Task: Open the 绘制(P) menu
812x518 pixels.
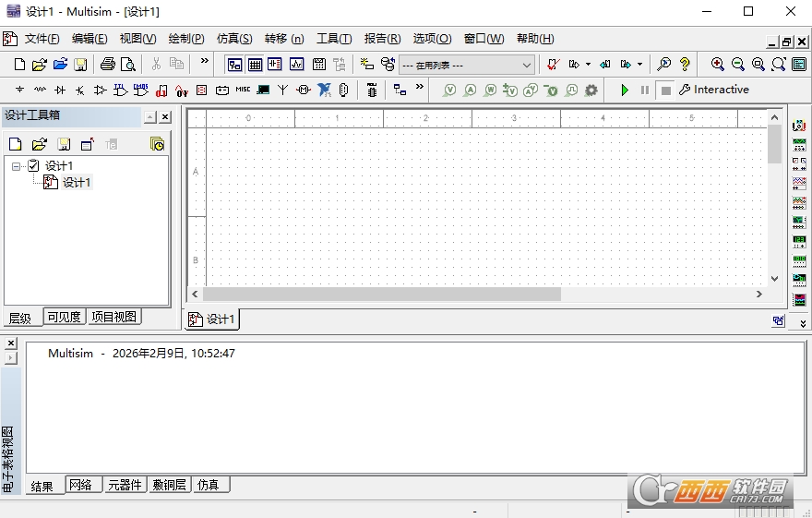Action: tap(185, 39)
